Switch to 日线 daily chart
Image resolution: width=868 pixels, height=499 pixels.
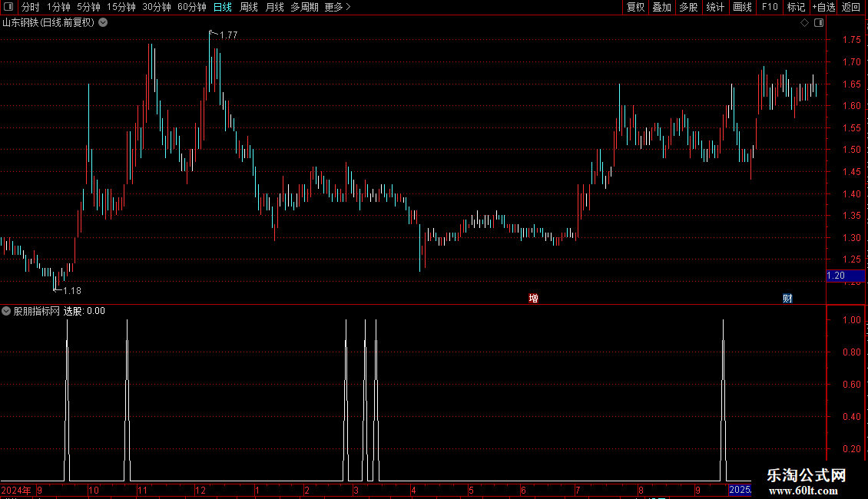(x=223, y=7)
